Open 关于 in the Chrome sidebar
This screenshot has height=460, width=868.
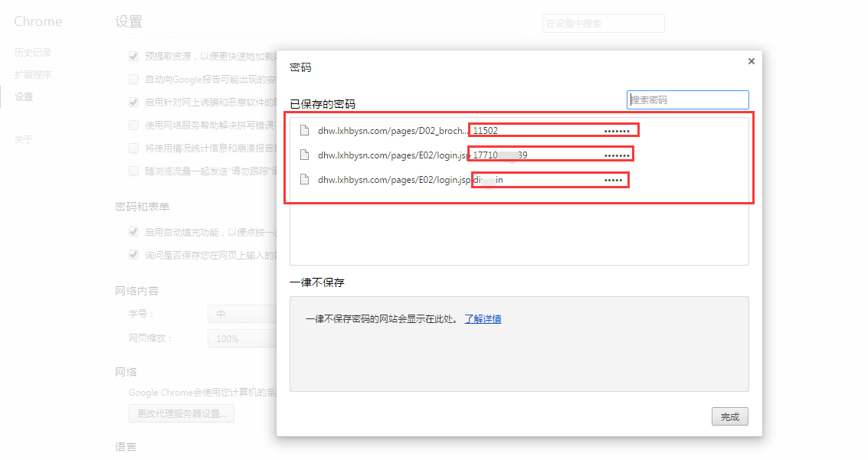point(24,139)
